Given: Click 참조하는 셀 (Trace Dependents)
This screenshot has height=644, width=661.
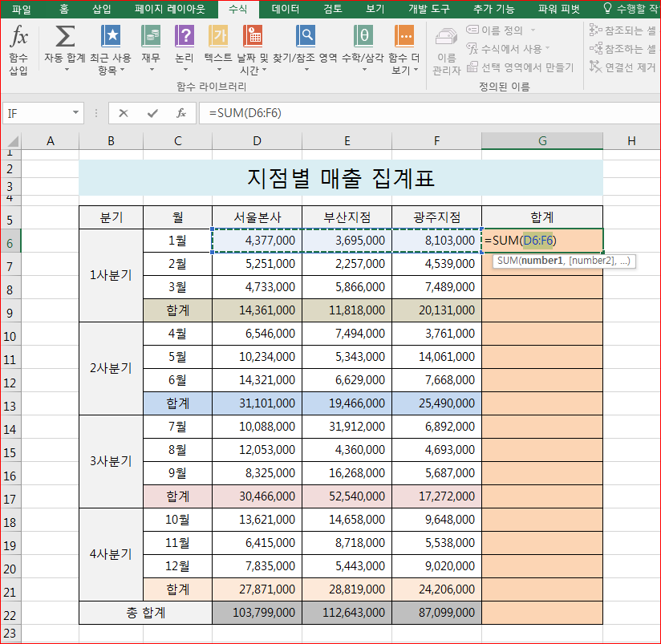Looking at the screenshot, I should tap(622, 48).
